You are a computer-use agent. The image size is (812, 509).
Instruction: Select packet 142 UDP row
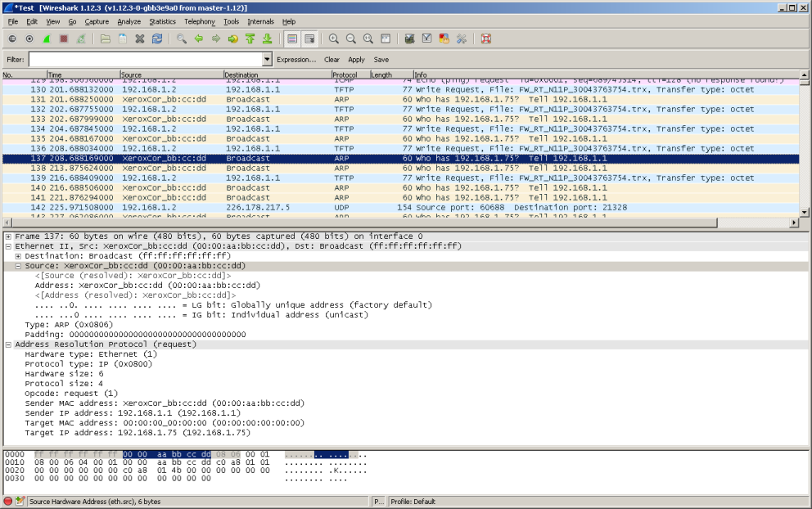401,207
